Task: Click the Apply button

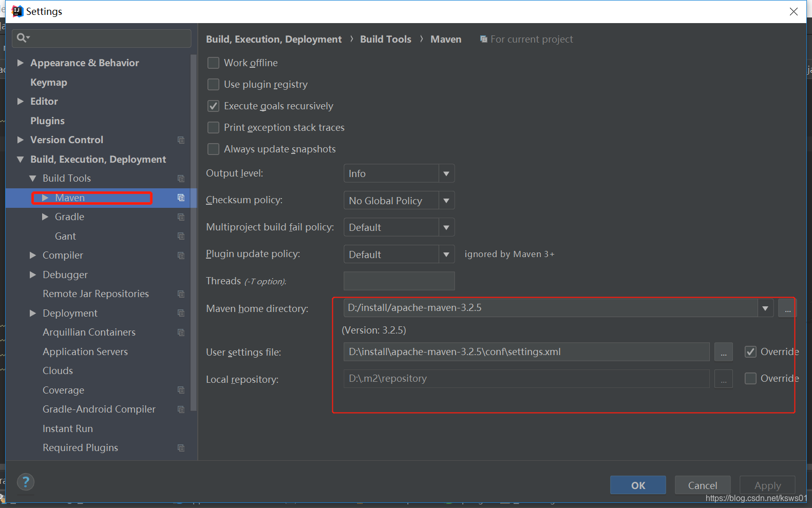Action: [767, 485]
